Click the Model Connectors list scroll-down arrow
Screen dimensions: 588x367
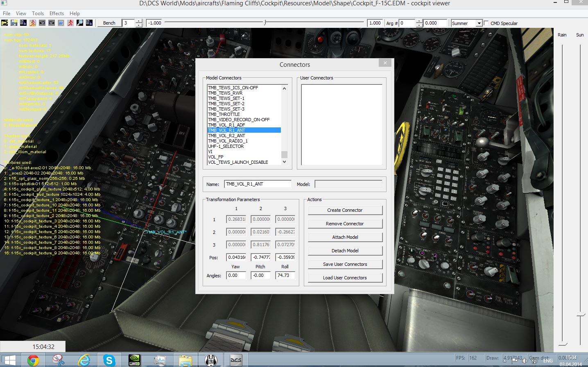pyautogui.click(x=284, y=162)
